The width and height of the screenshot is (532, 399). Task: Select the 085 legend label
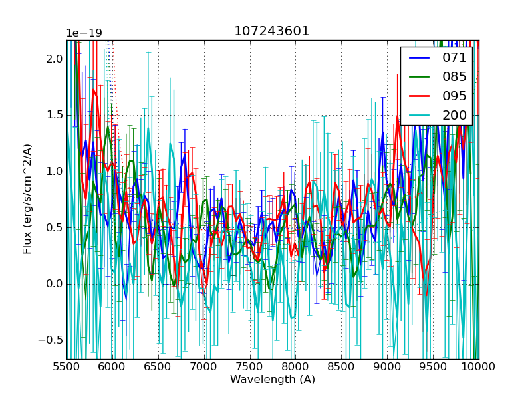[x=454, y=76]
